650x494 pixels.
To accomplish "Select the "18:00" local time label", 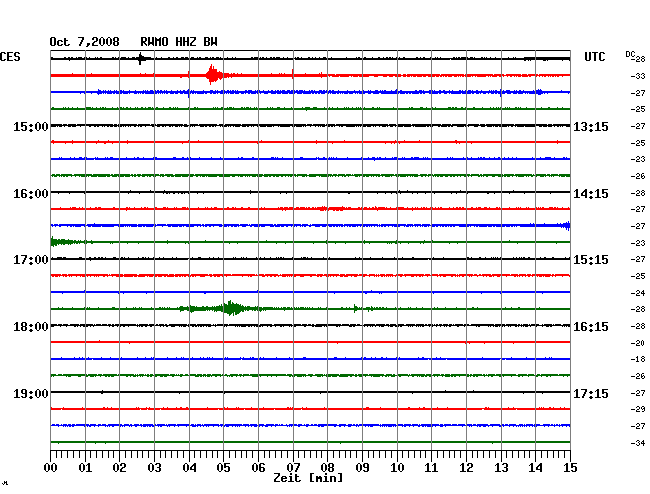I will pyautogui.click(x=31, y=327).
